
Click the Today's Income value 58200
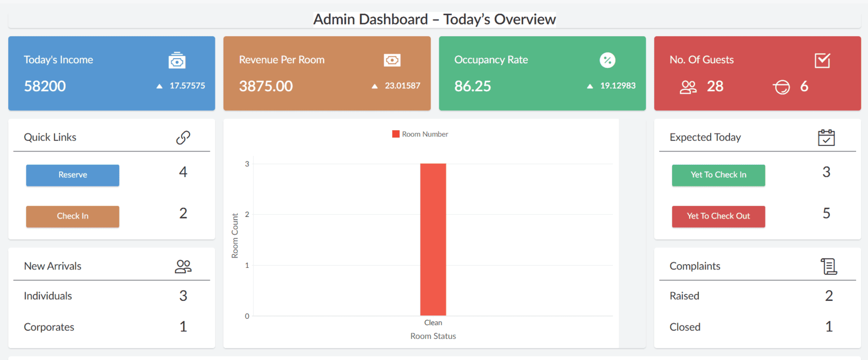click(45, 86)
